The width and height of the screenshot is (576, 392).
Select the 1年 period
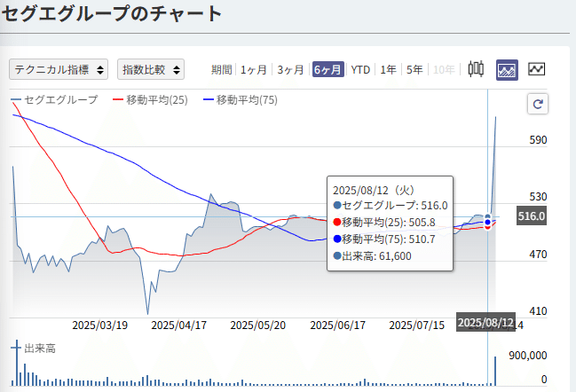tap(388, 70)
